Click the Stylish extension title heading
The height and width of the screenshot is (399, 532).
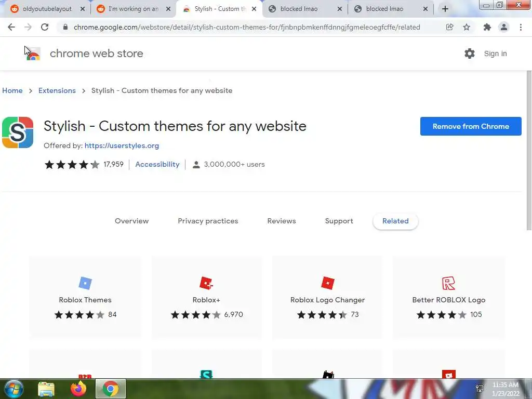tap(175, 126)
